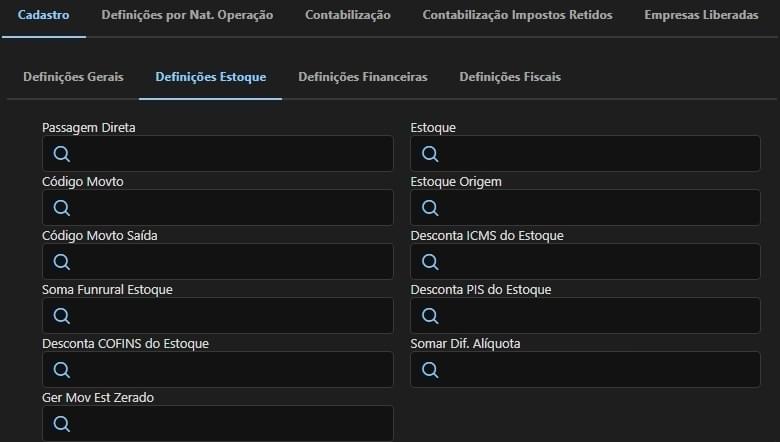This screenshot has height=442, width=780.
Task: Open lookup icon for Somar Dif. Alíquota
Action: pyautogui.click(x=430, y=370)
